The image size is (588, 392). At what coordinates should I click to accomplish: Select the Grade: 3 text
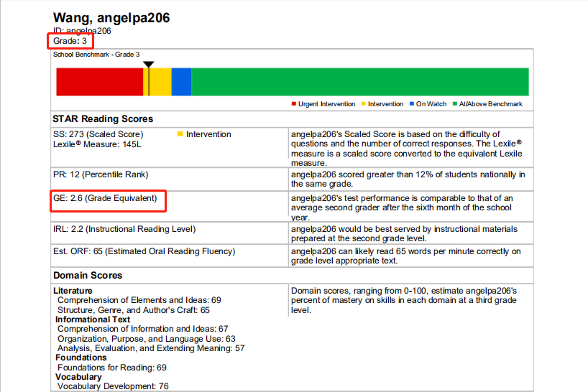[70, 41]
